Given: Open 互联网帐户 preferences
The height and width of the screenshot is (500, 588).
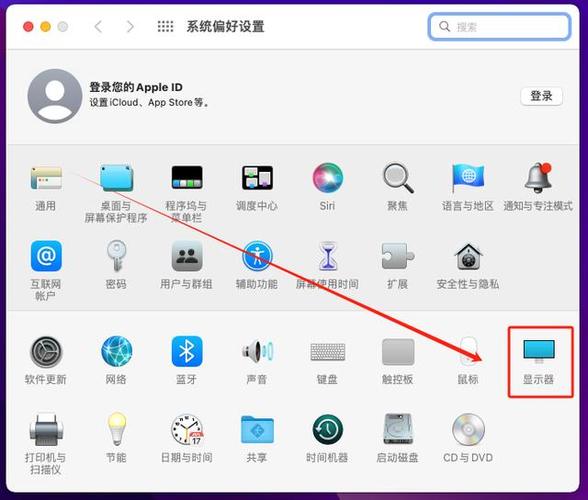Looking at the screenshot, I should (46, 256).
